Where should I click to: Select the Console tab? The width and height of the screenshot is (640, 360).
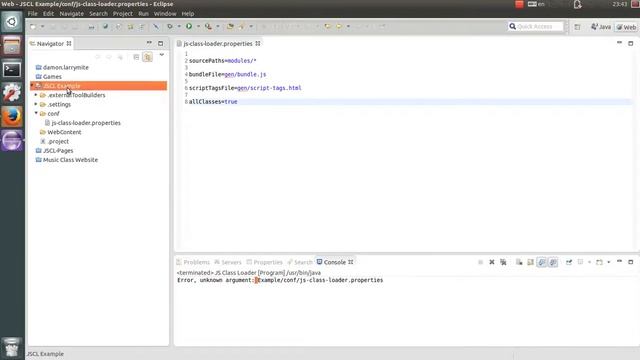coord(335,262)
